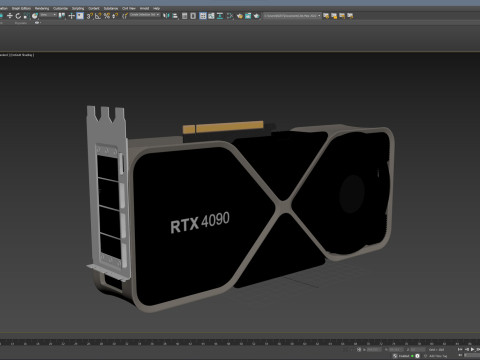480x360 pixels.
Task: Click the fourth folder icon after the path dropdown
Action: click(350, 16)
